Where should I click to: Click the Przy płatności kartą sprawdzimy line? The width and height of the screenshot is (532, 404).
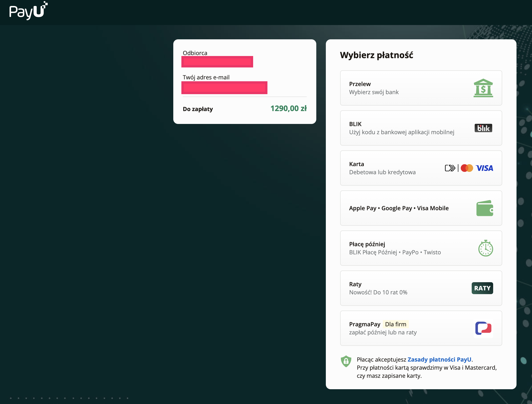(427, 368)
